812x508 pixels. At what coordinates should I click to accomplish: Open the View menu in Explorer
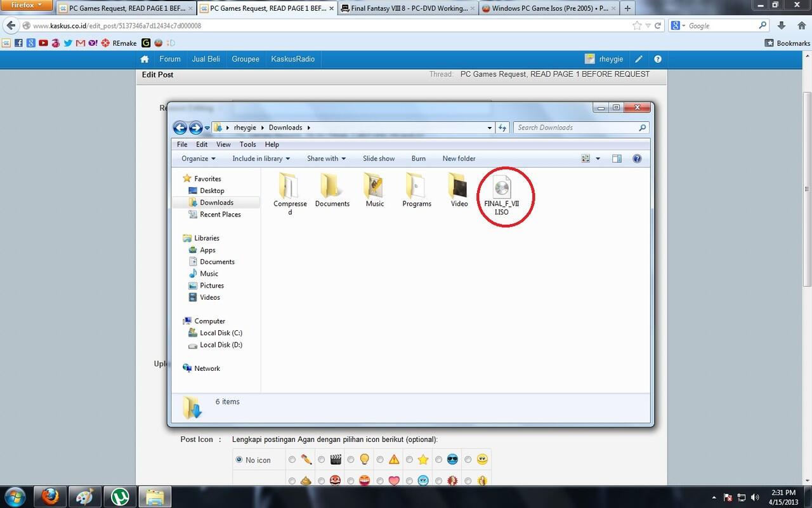click(223, 144)
